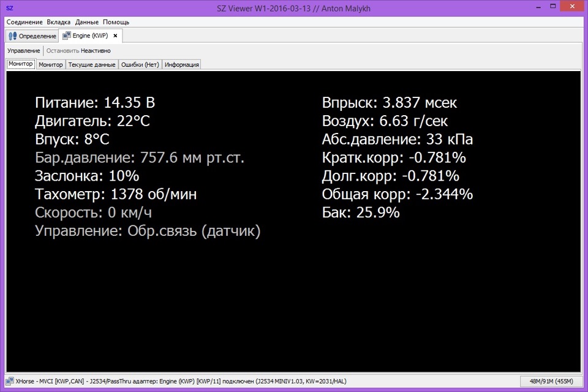Click the Впрыск: 3.837 мсек reading

390,102
